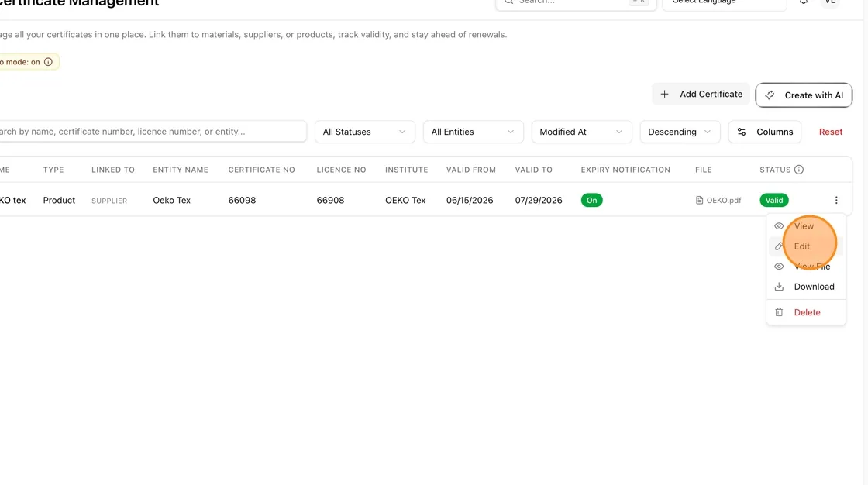Click the download arrow icon

[779, 287]
